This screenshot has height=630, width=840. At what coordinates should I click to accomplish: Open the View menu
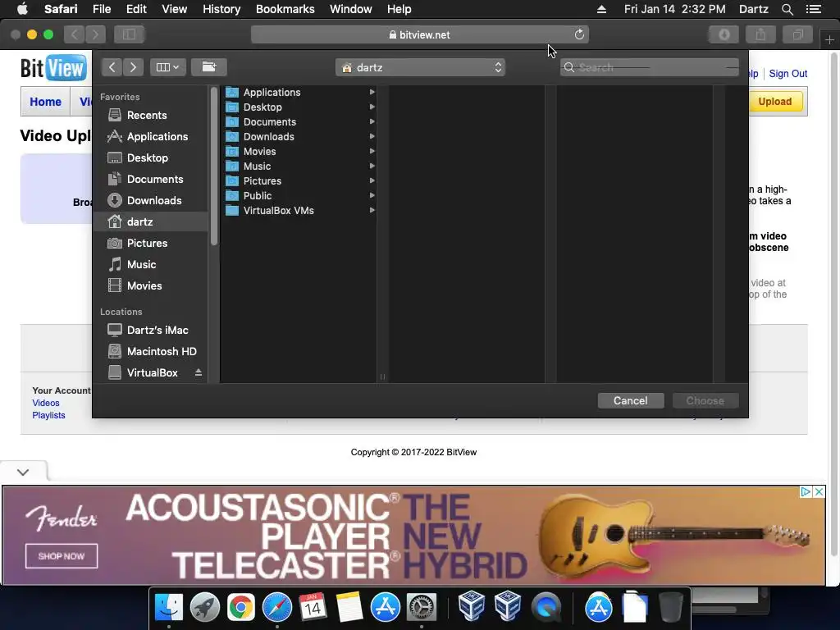[175, 9]
